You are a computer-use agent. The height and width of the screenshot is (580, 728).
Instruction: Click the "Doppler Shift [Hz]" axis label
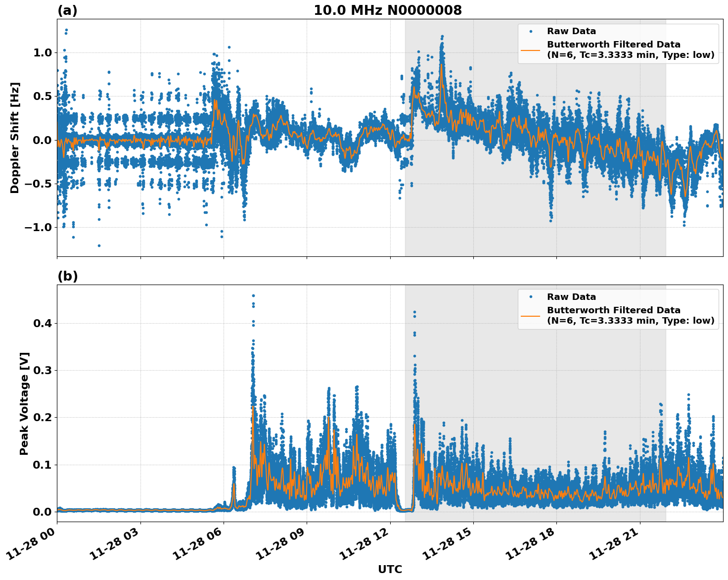pos(15,138)
